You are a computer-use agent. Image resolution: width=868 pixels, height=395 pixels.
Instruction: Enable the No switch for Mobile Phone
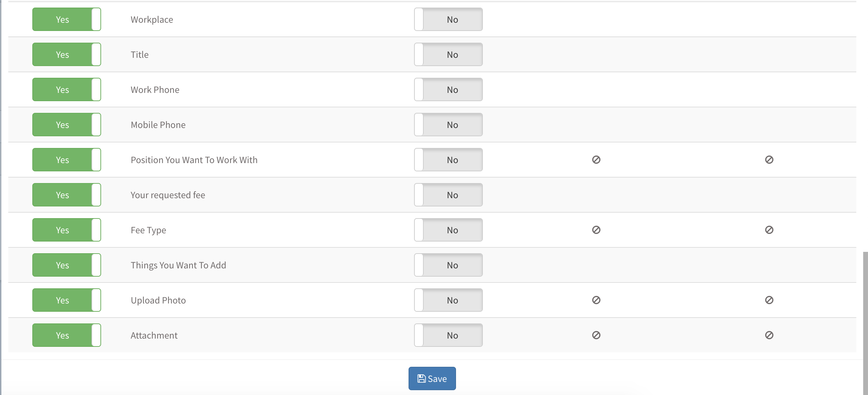448,125
